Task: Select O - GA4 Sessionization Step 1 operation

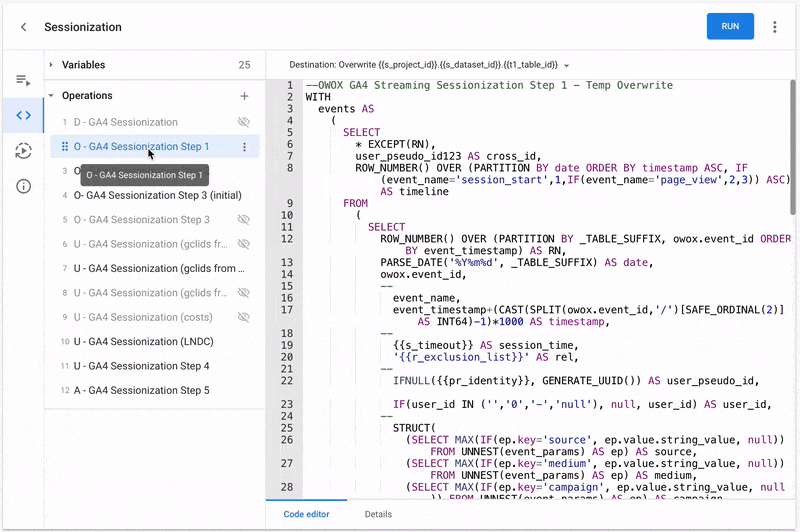Action: point(141,147)
